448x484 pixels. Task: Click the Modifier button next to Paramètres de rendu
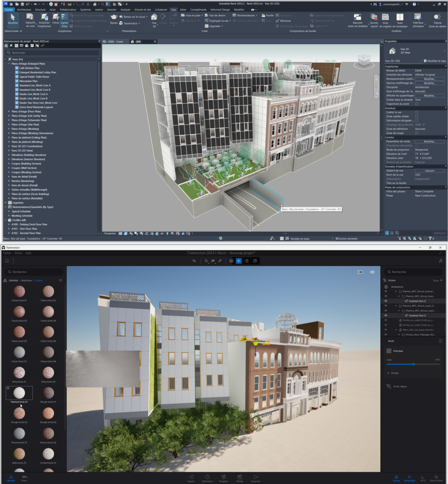click(429, 141)
